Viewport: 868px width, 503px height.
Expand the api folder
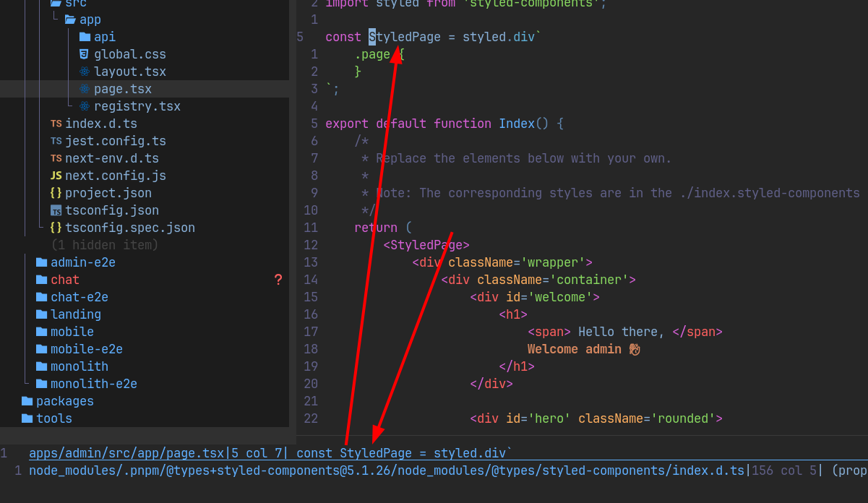tap(105, 37)
